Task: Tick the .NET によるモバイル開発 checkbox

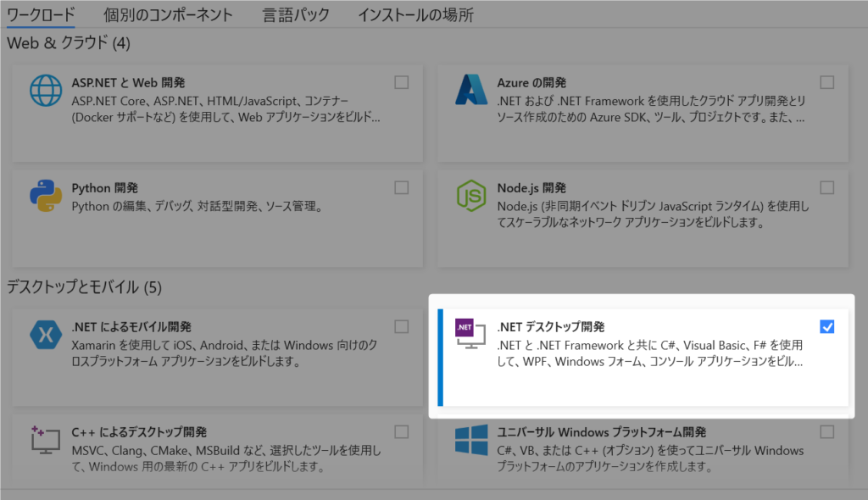Action: (401, 326)
